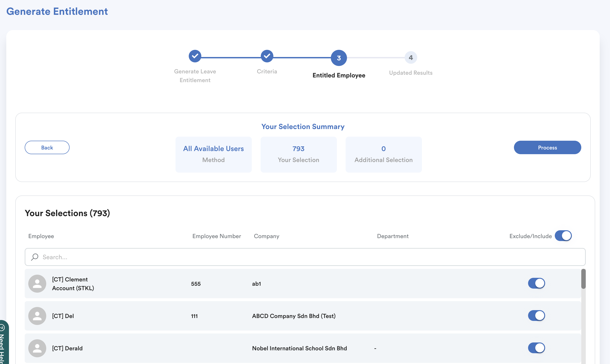
Task: Click the employee list scrollbar thumb
Action: (583, 279)
